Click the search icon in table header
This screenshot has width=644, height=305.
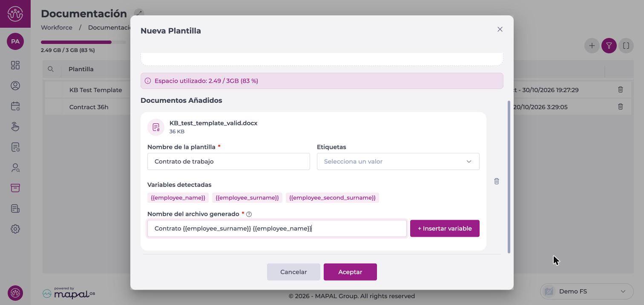(51, 69)
